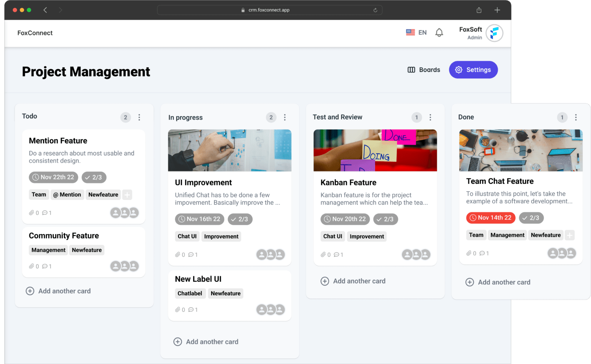Click the clock icon on the Nov 16th chip
Image resolution: width=591 pixels, height=364 pixels.
click(181, 219)
